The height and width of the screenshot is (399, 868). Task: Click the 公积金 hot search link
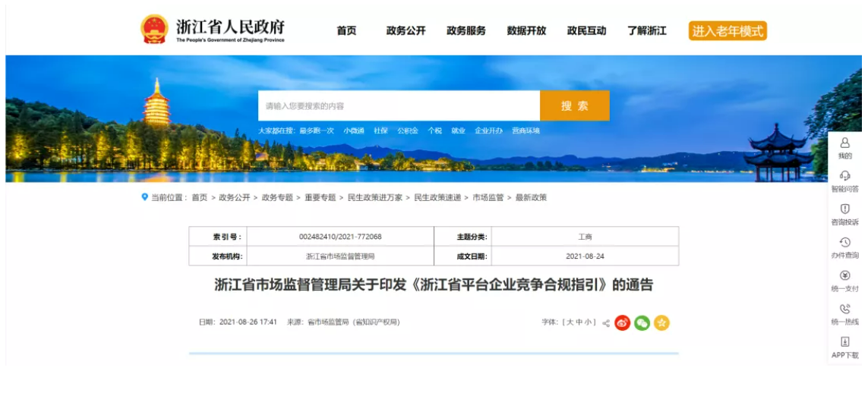pos(408,130)
